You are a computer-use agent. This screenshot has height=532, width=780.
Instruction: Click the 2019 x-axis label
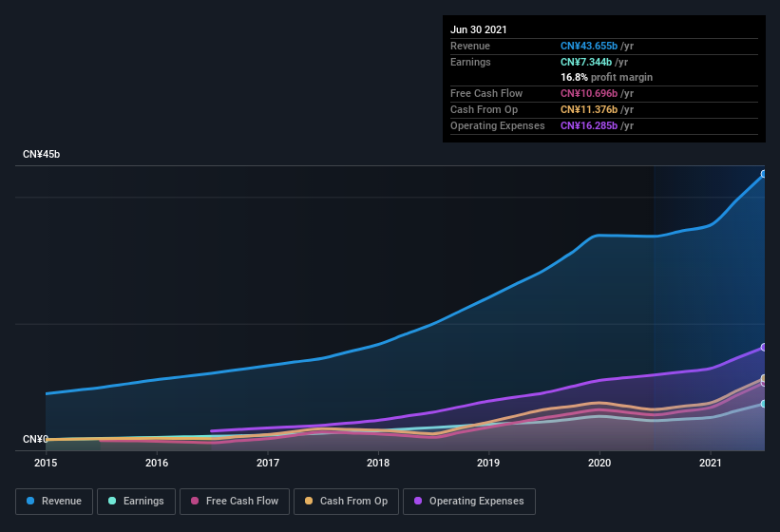point(488,463)
